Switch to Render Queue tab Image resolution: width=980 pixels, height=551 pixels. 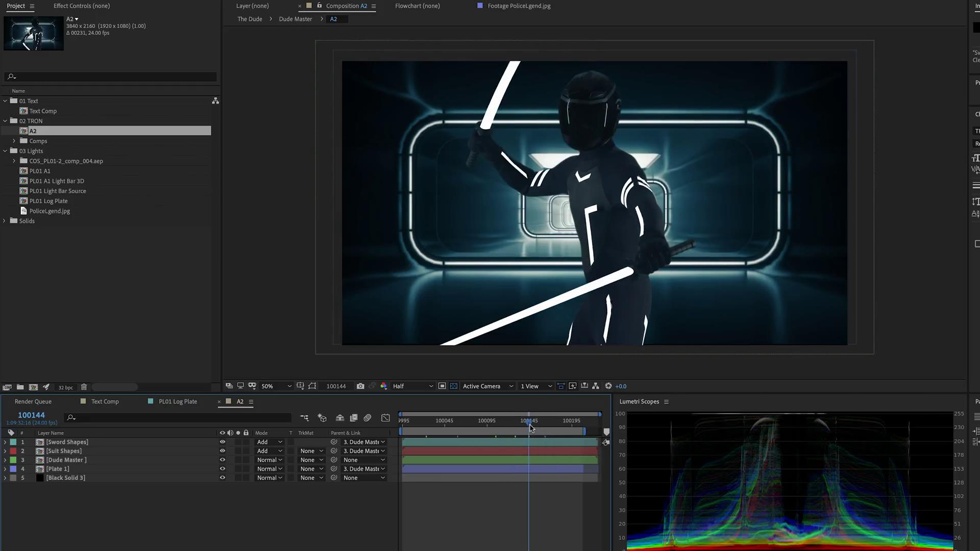click(x=33, y=402)
